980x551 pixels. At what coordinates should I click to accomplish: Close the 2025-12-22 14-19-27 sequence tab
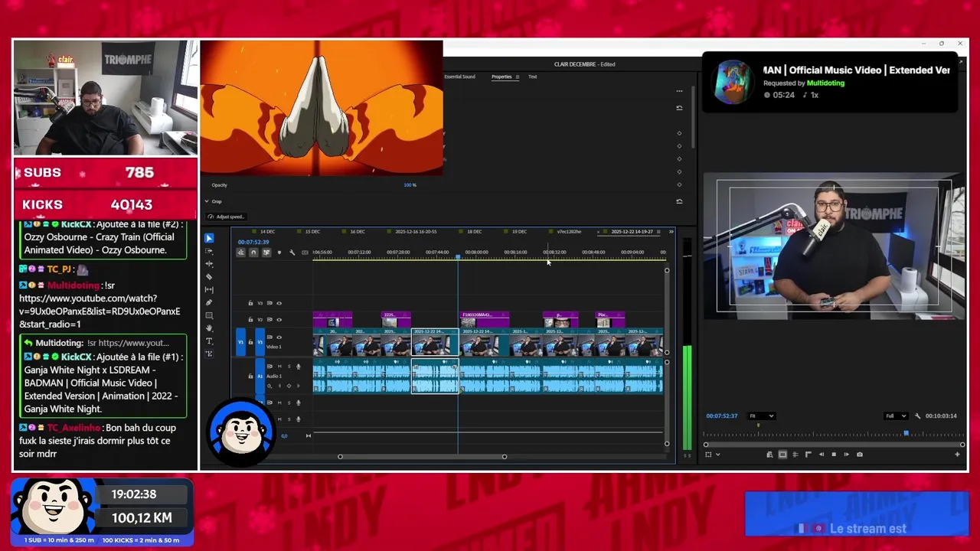coord(598,232)
